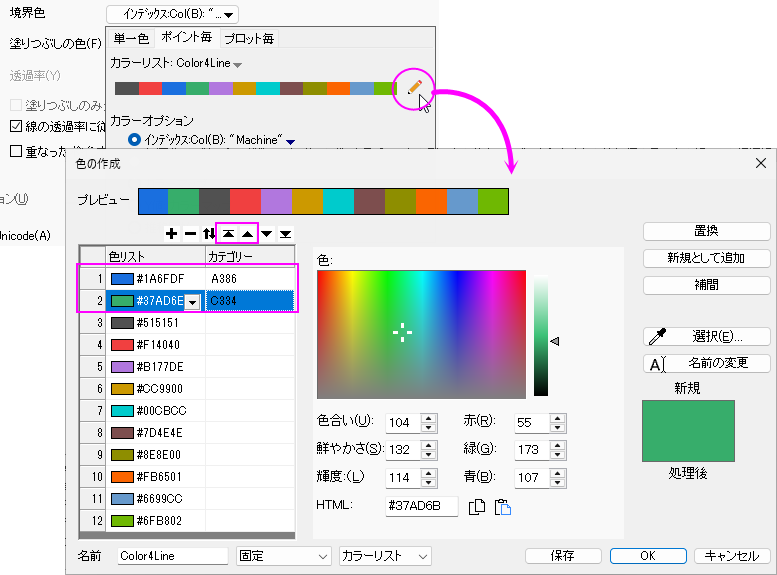Confirm with the OK button

pyautogui.click(x=648, y=556)
